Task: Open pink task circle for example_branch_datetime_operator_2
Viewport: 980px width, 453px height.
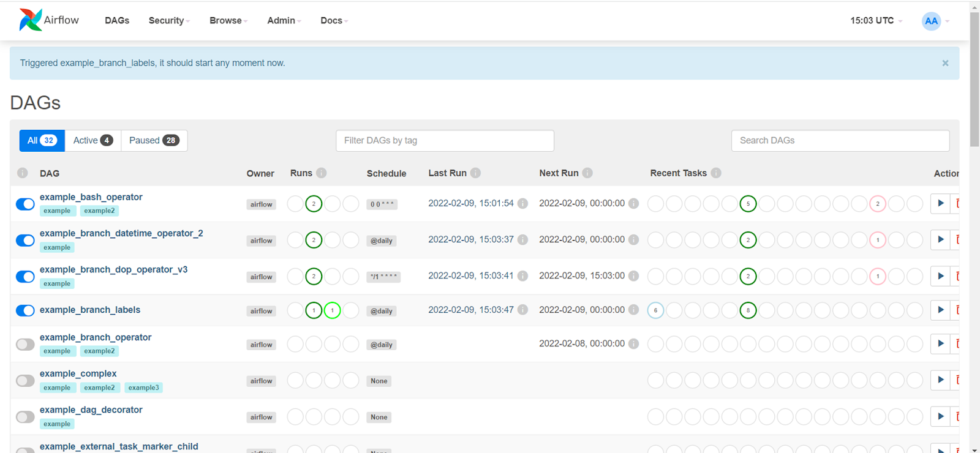Action: (x=878, y=240)
